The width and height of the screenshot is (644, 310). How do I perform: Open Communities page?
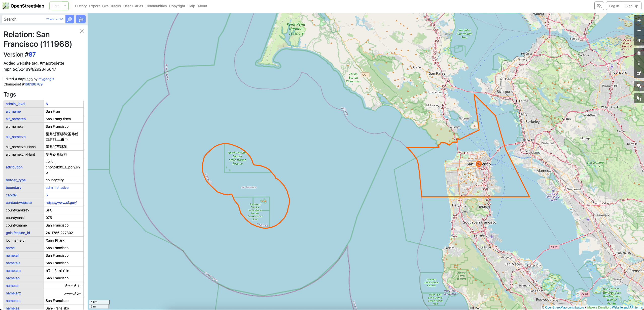pos(156,6)
